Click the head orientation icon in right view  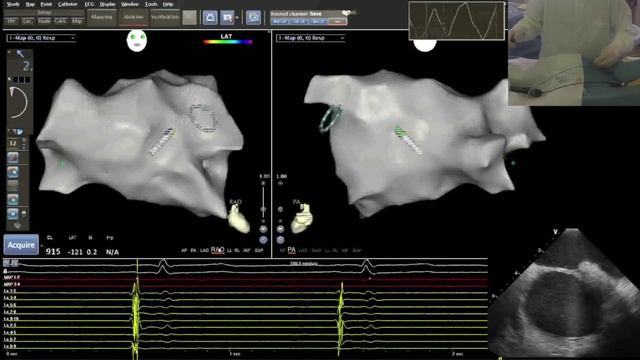tap(425, 45)
